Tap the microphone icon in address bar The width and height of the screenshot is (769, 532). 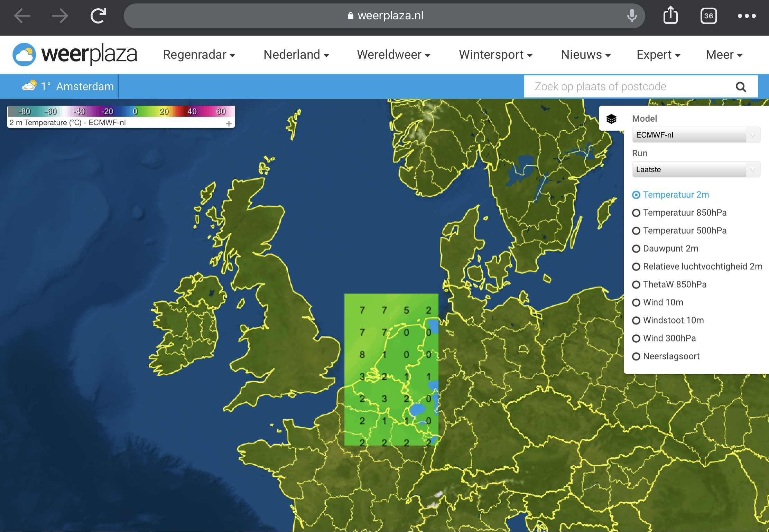tap(632, 16)
